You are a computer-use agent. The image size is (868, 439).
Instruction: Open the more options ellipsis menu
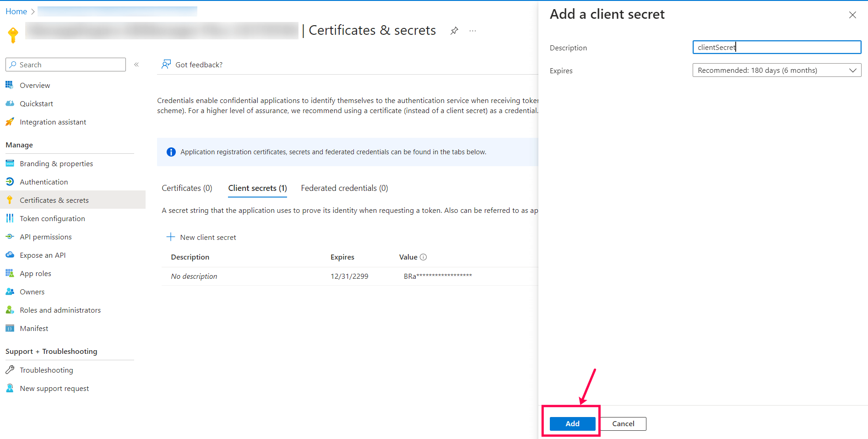pos(472,30)
